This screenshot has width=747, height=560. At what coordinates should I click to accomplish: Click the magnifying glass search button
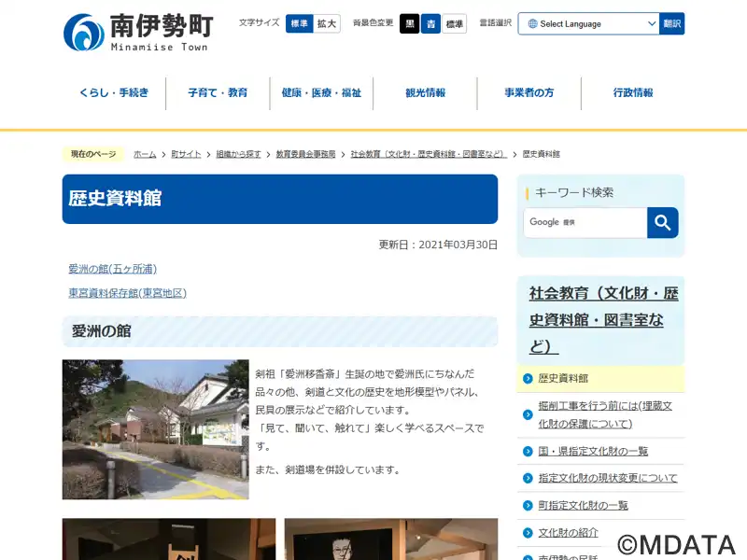click(662, 222)
